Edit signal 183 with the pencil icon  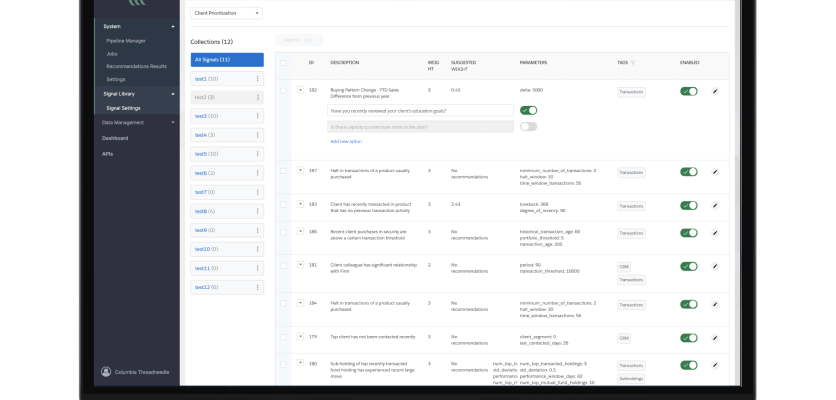[x=715, y=205]
